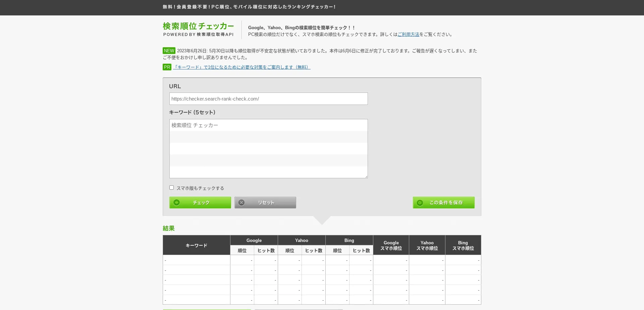
Task: Click 順位 subheader under Yahoo
Action: click(290, 250)
